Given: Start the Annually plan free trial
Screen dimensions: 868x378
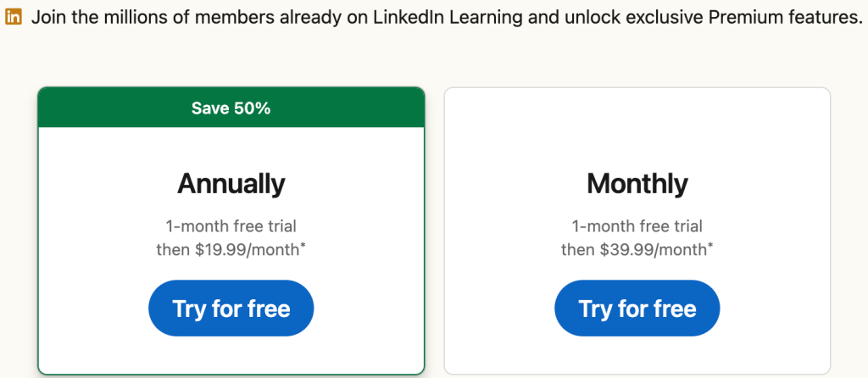Looking at the screenshot, I should 231,309.
